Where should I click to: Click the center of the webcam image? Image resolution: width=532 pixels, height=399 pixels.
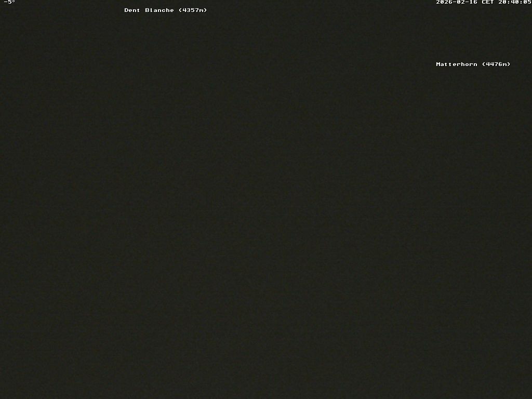(x=266, y=199)
